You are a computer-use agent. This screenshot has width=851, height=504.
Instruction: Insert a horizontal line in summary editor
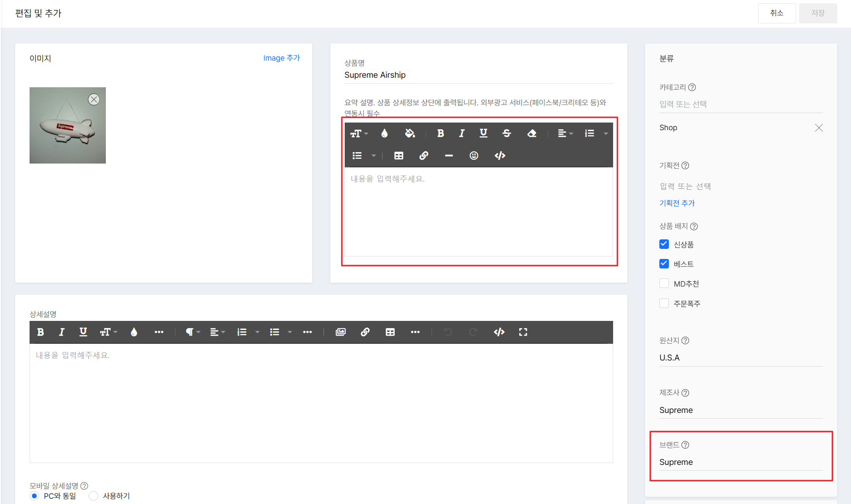point(449,155)
